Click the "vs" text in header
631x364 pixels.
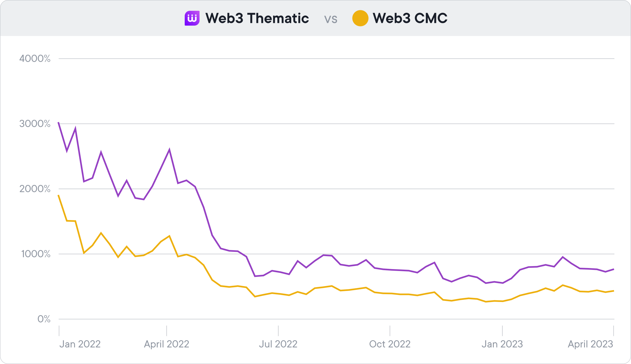coord(331,19)
